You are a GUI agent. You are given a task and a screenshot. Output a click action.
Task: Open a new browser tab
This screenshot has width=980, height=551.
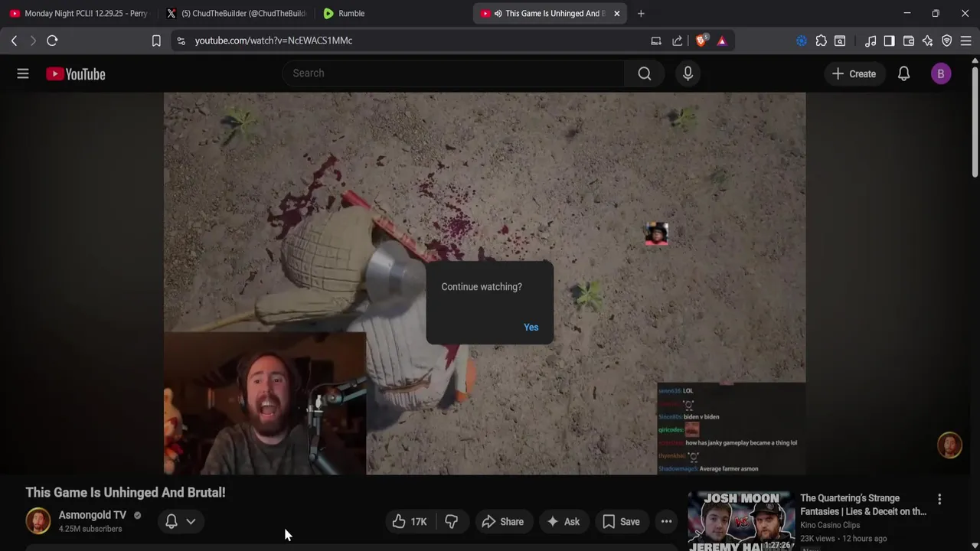click(x=641, y=13)
